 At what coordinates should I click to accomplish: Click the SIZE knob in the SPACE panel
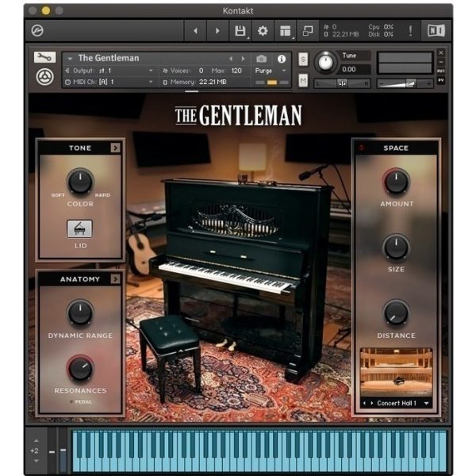pyautogui.click(x=396, y=247)
